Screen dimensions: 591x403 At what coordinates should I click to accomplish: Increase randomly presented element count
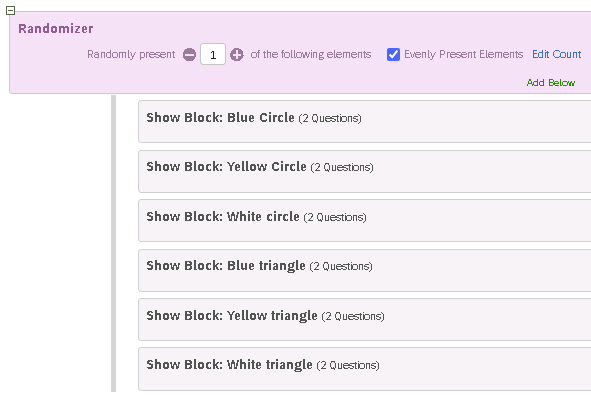(237, 55)
